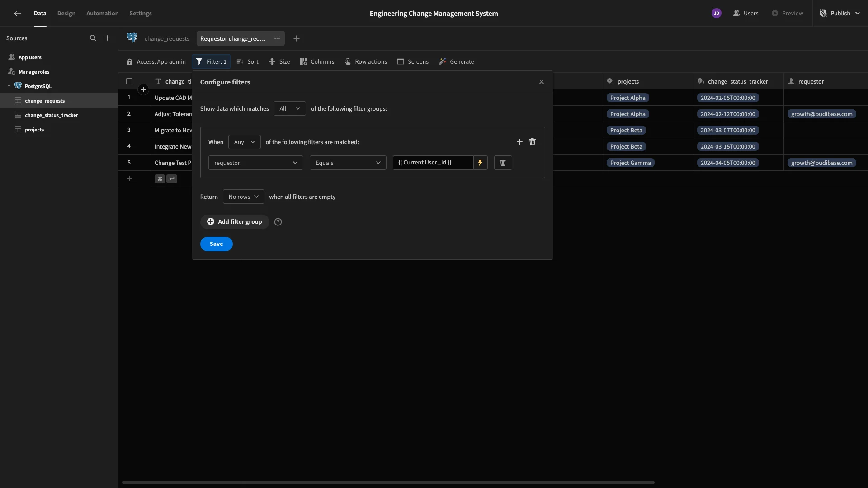Click the horizontal scrollbar at bottom
This screenshot has width=868, height=488.
[x=388, y=483]
